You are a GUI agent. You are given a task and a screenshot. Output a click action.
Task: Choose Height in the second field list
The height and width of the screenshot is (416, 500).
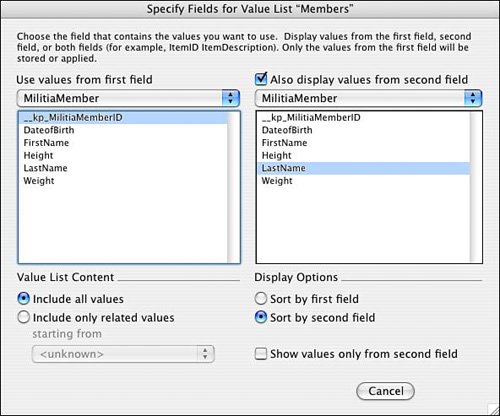coord(363,156)
